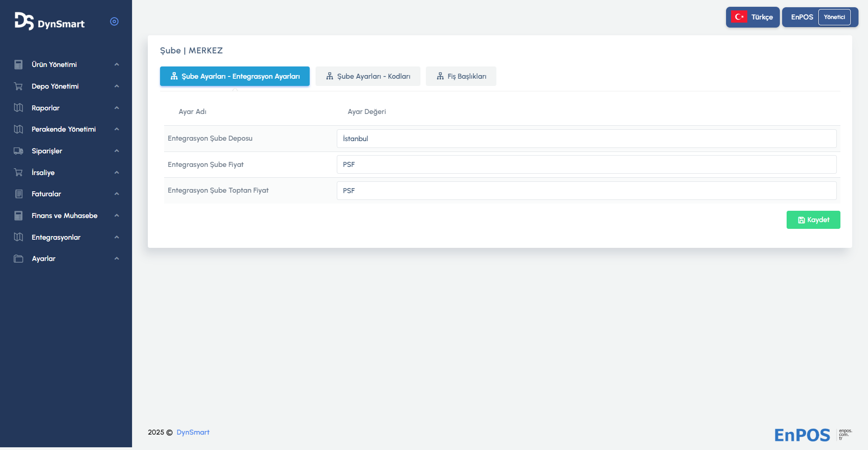Click the Ayarlar folder icon
This screenshot has width=868, height=450.
pyautogui.click(x=19, y=259)
